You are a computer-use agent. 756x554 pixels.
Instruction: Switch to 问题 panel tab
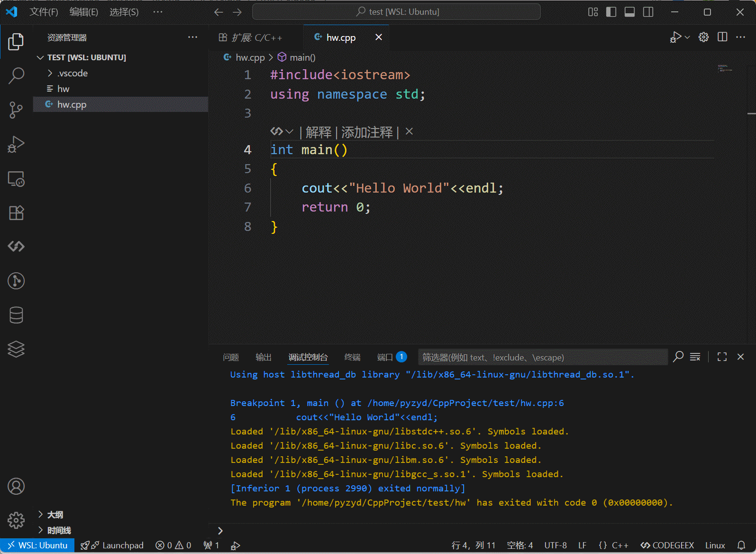[x=231, y=357]
